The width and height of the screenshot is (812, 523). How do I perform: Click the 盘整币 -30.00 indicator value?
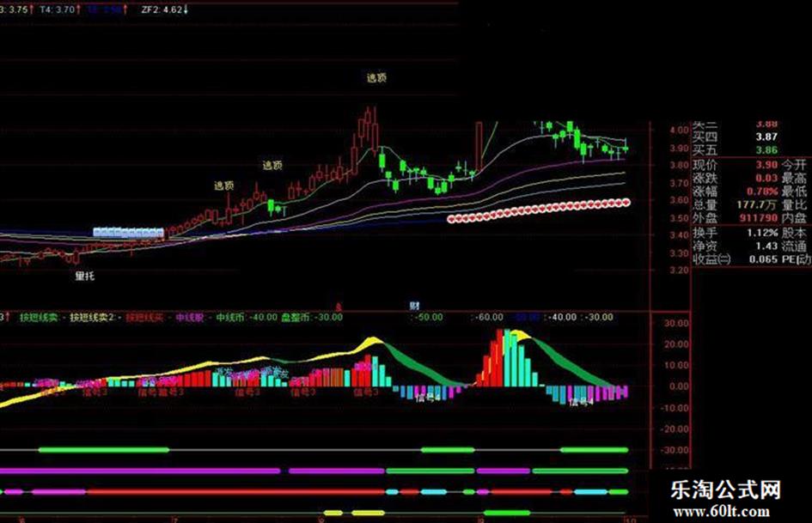312,317
